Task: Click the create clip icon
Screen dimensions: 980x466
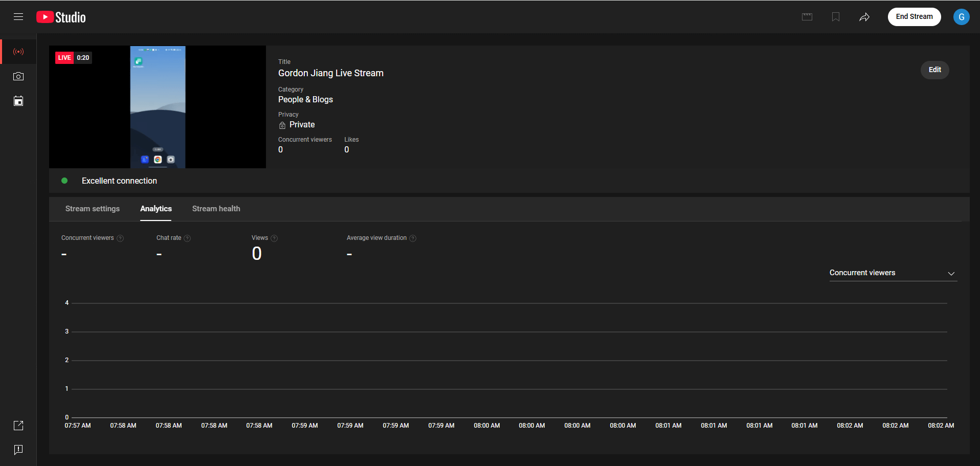Action: click(807, 17)
